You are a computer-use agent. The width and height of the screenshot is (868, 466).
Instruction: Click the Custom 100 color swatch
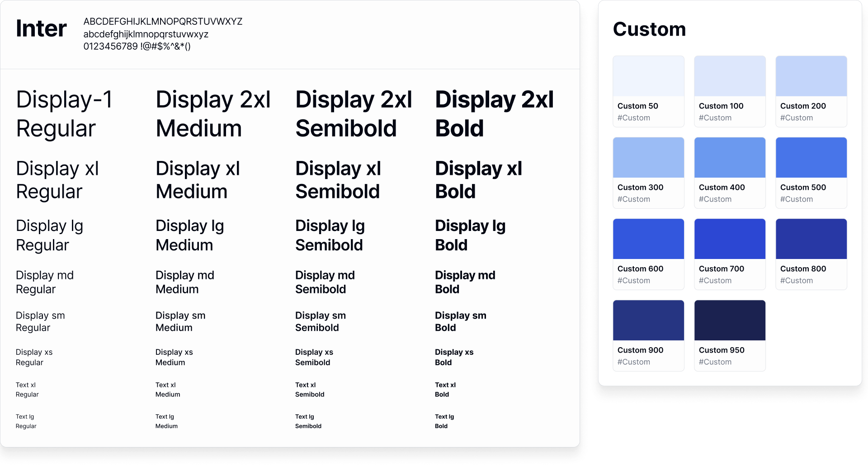pos(730,76)
